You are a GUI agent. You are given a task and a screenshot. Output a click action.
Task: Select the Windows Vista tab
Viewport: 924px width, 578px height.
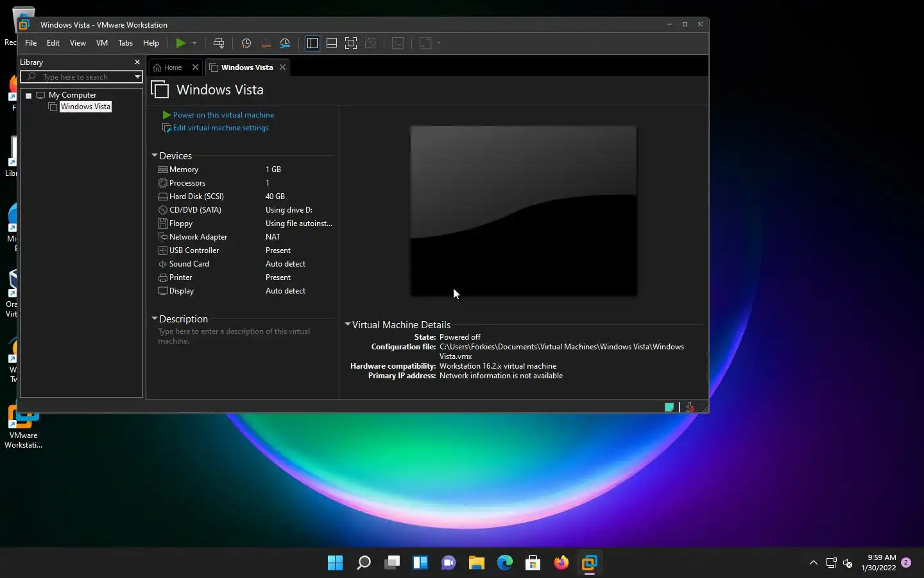(x=247, y=67)
